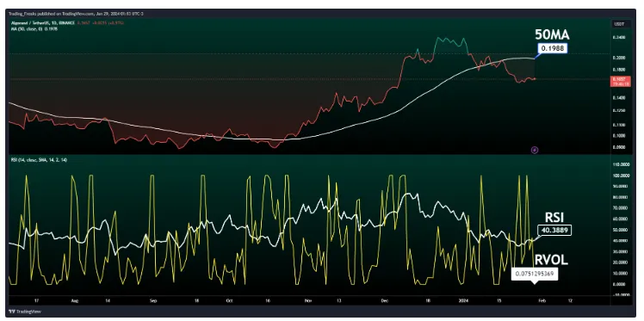Click the 50.0000 RSI axis label
The height and width of the screenshot is (321, 644).
[x=619, y=230]
